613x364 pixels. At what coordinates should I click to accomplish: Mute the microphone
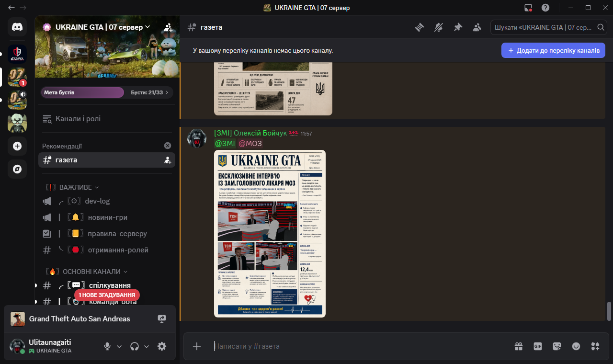(x=107, y=346)
